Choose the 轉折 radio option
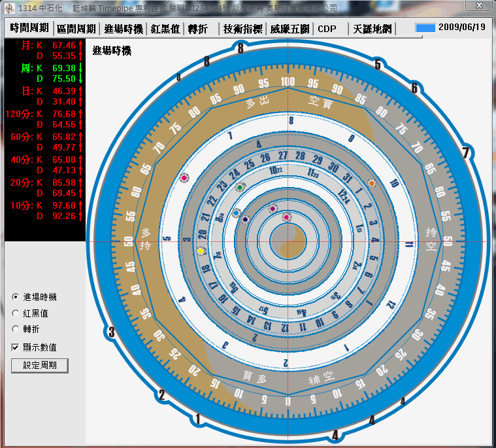496x448 pixels. [16, 329]
